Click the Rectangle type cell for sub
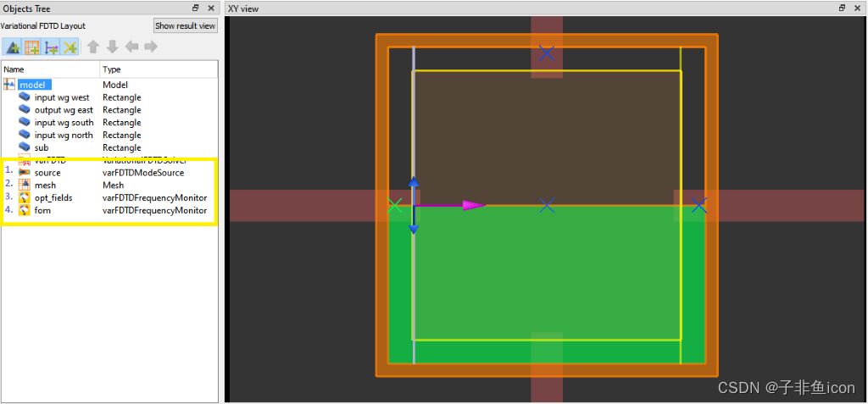 coord(122,147)
